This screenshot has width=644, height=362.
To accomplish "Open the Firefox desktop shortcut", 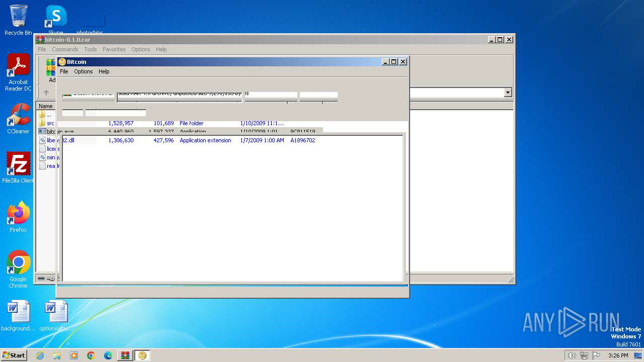I will [18, 217].
